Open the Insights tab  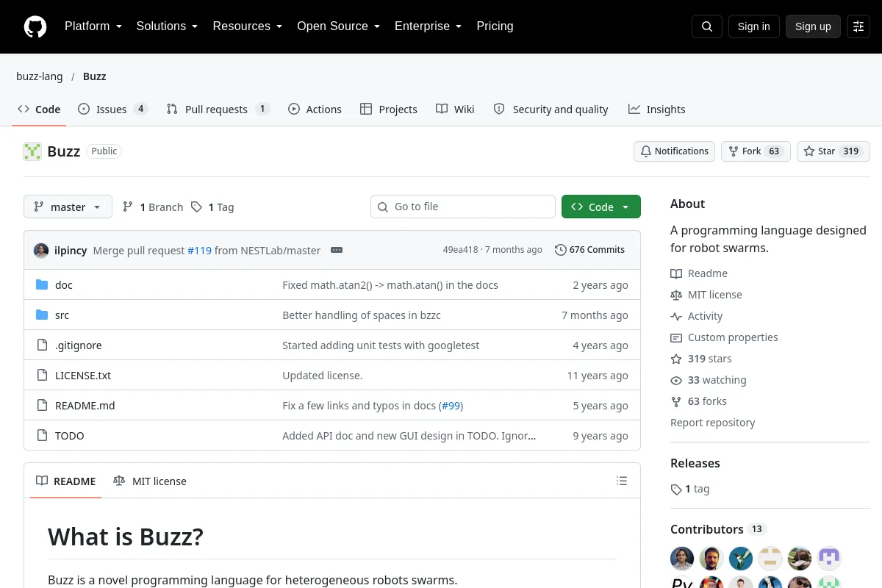pyautogui.click(x=656, y=110)
